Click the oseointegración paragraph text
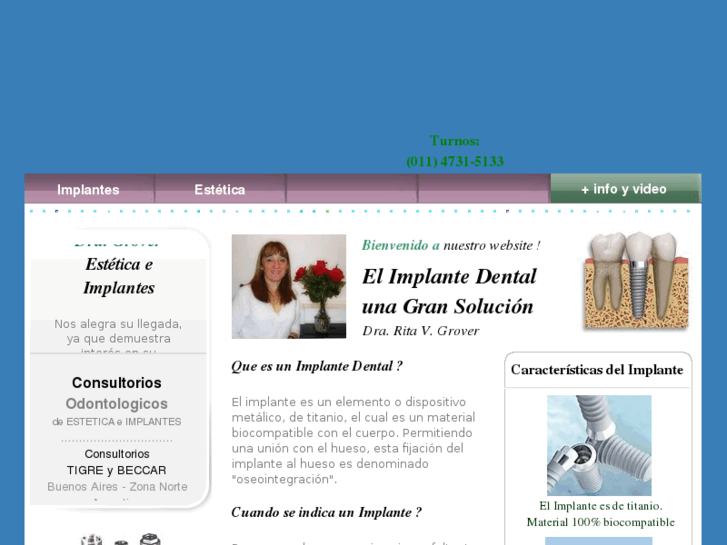Image resolution: width=727 pixels, height=545 pixels. [353, 440]
